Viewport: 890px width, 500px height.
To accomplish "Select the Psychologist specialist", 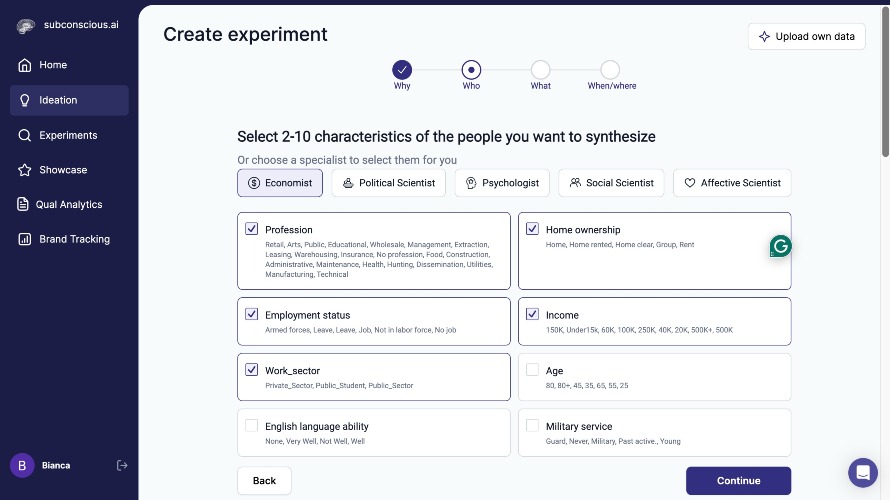I will pos(502,183).
